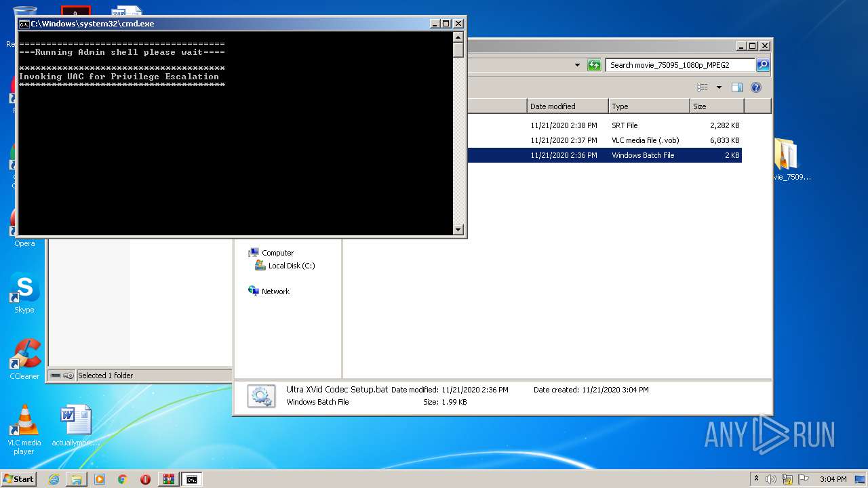Click the Search movie_75095_1080p_MPEG2 field
The height and width of the screenshot is (488, 868).
[680, 65]
